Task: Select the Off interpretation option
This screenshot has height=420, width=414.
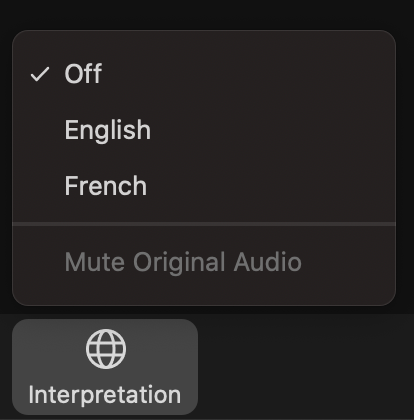Action: click(x=204, y=74)
